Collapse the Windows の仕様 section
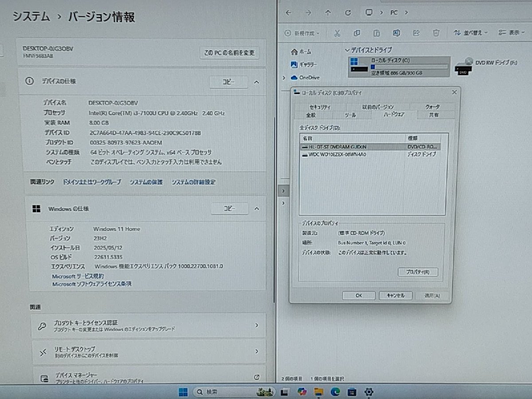This screenshot has height=399, width=532. point(256,208)
